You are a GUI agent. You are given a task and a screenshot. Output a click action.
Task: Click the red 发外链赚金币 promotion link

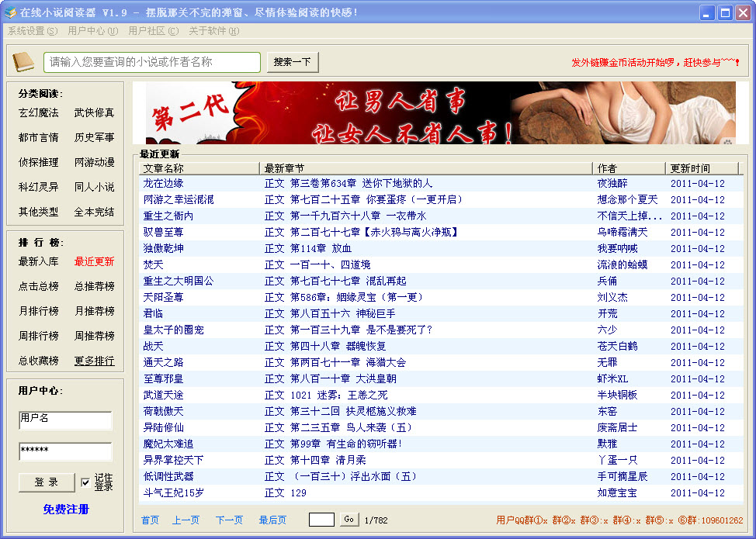pyautogui.click(x=655, y=62)
